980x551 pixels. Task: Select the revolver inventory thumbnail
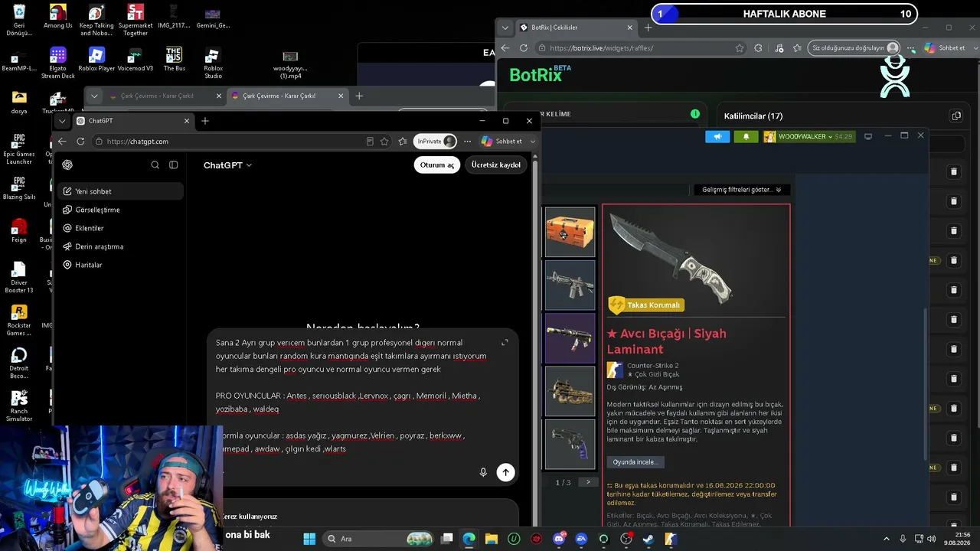[570, 444]
